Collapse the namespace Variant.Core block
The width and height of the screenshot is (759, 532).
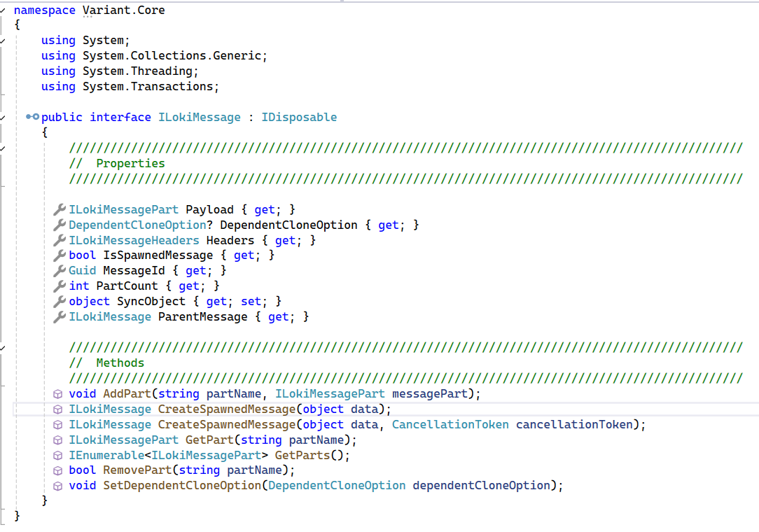point(4,10)
